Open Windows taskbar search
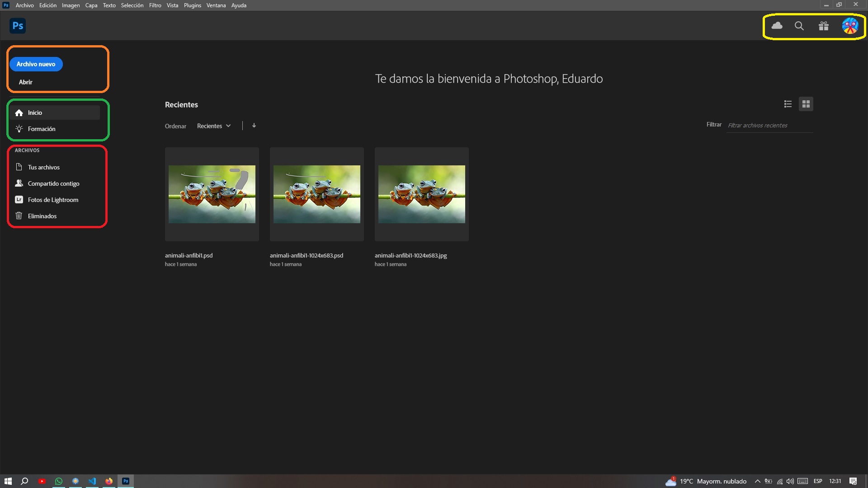 (25, 481)
